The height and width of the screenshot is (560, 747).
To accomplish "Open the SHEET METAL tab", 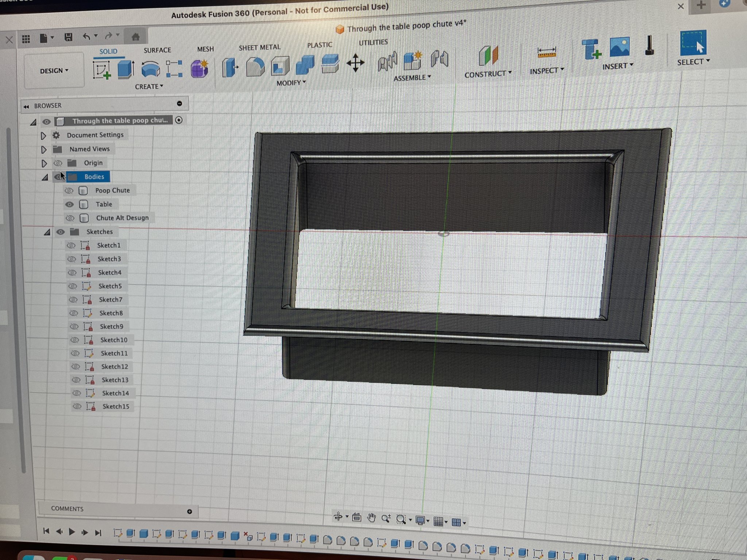I will coord(259,47).
